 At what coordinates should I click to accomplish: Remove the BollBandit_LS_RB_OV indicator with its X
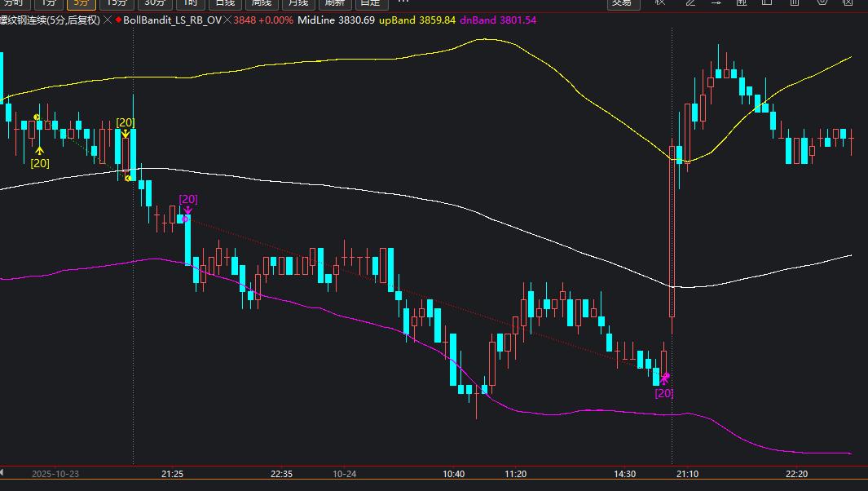click(227, 20)
